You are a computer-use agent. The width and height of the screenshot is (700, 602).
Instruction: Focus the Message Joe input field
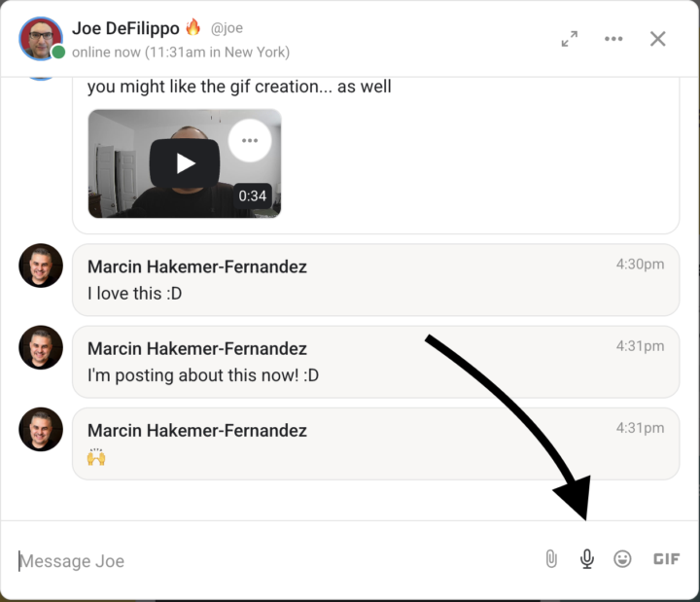[x=272, y=561]
